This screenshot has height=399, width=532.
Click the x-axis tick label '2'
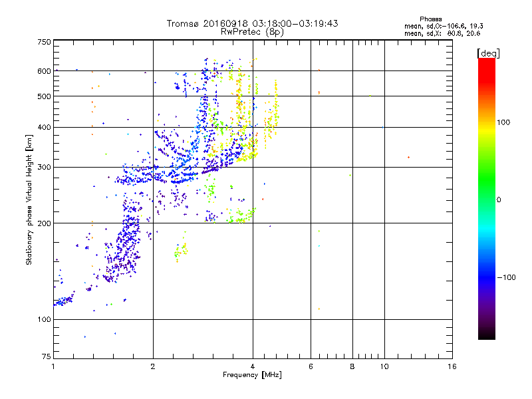pyautogui.click(x=153, y=366)
